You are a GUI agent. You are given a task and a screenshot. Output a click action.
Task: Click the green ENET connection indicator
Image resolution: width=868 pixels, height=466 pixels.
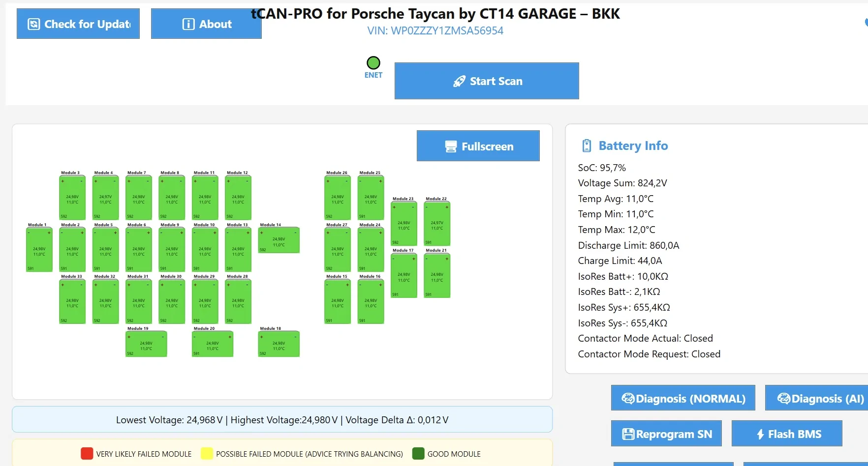373,62
